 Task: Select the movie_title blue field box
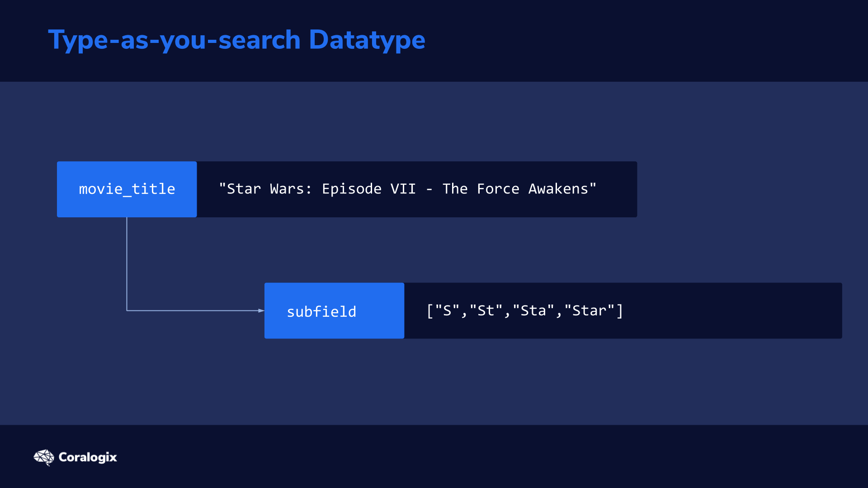127,189
